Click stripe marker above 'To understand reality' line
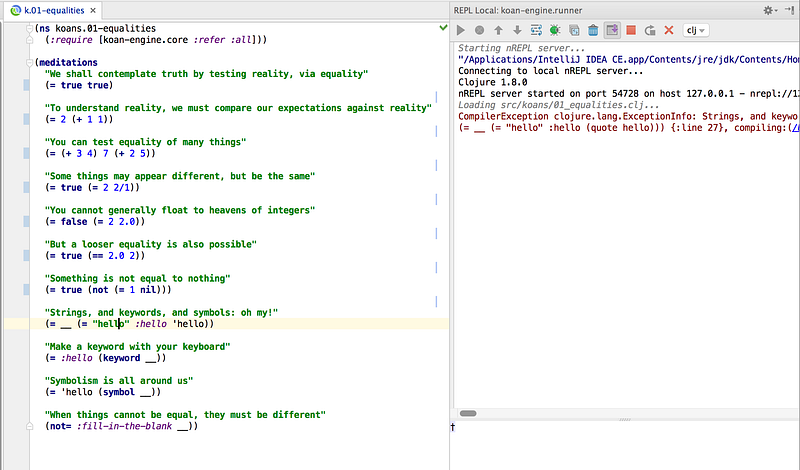This screenshot has width=800, height=470. pos(436,97)
